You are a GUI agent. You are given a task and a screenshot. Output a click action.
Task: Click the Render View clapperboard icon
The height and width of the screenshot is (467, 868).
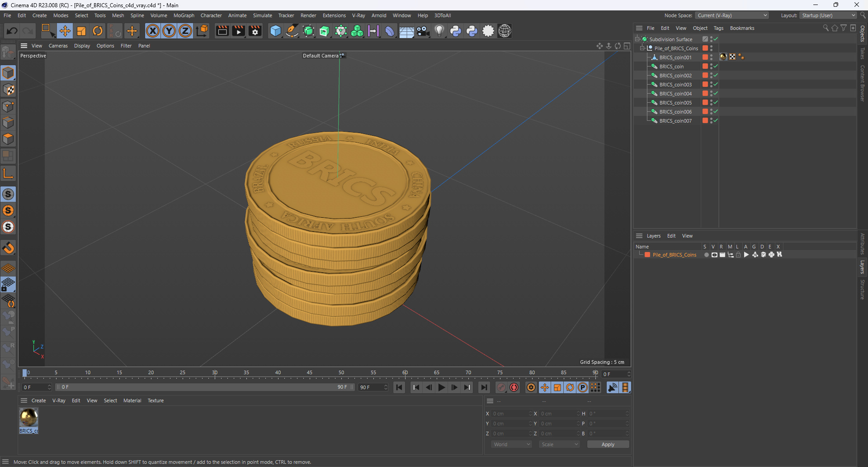coord(222,31)
